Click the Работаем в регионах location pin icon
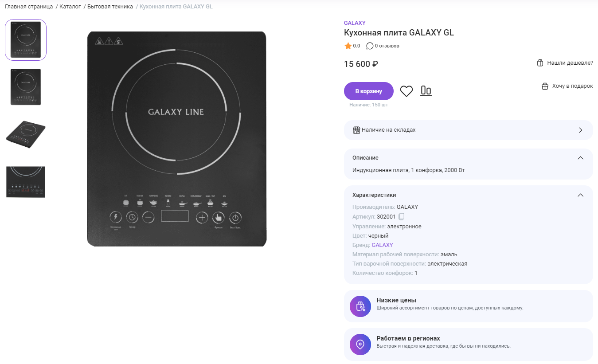 click(x=360, y=344)
